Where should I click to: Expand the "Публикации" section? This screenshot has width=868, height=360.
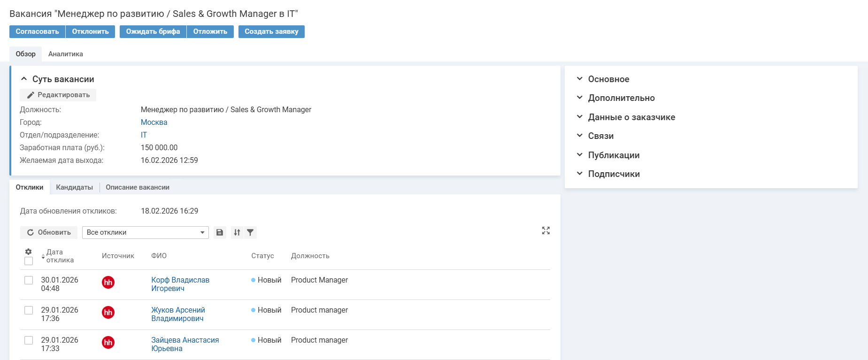(614, 155)
